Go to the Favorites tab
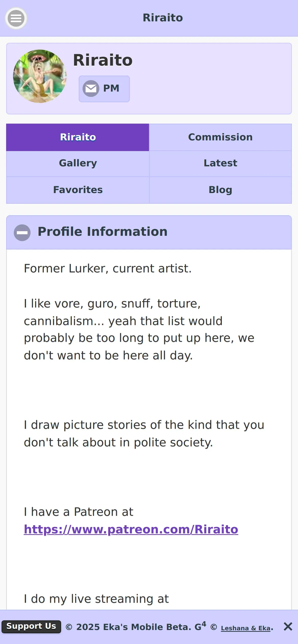Screen dimensions: 298x644 coord(78,190)
